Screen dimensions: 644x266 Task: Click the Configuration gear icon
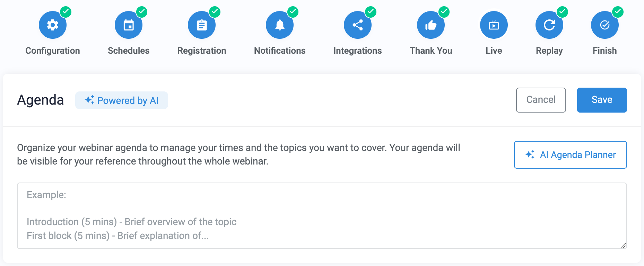point(53,25)
